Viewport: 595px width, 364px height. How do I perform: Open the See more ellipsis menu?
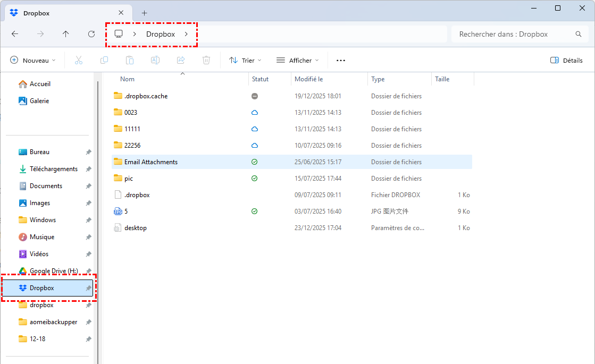point(341,61)
